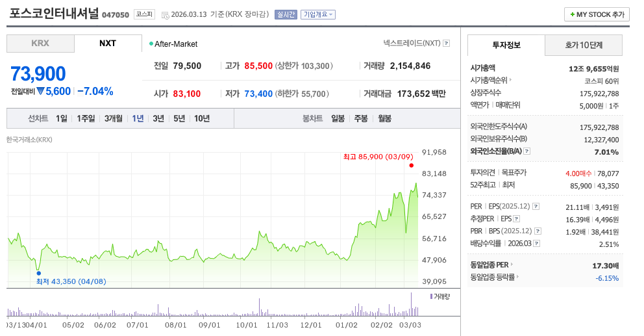Screen dimensions: 644x336
Task: Click the 거래대금 value 173,652 백만
Action: [x=421, y=94]
